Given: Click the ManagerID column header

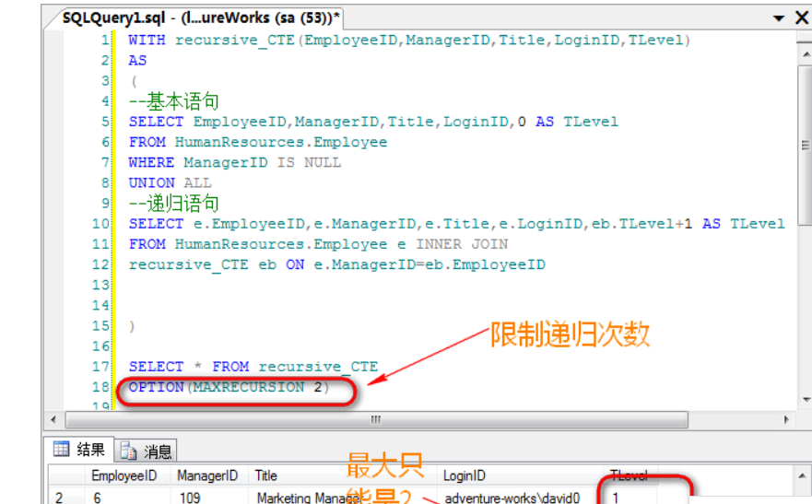Looking at the screenshot, I should pyautogui.click(x=207, y=475).
